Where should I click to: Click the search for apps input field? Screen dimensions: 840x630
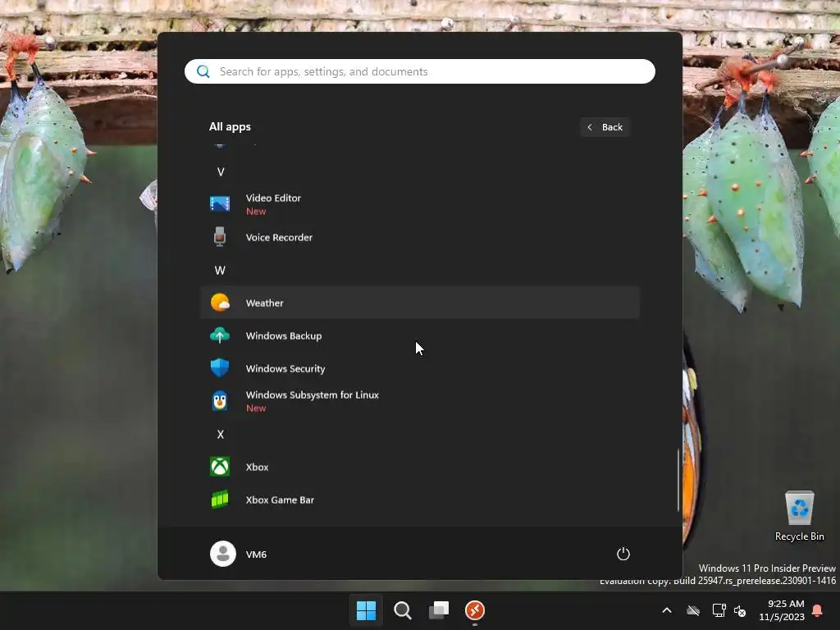point(420,71)
